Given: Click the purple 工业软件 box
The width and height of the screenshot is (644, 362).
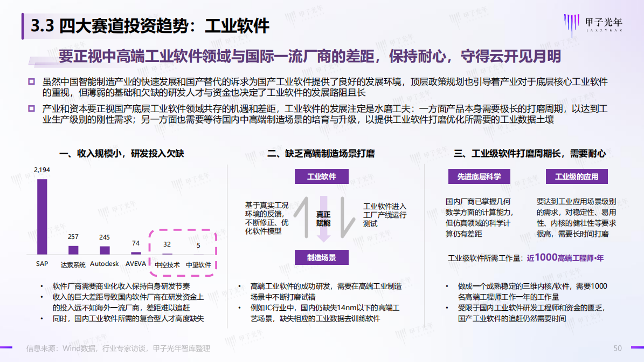Looking at the screenshot, I should click(x=321, y=176).
